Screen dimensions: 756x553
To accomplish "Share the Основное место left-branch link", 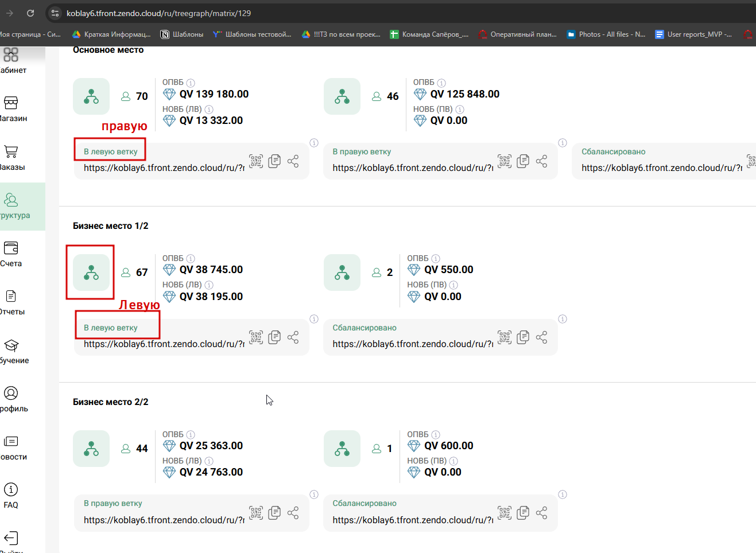I will (293, 161).
